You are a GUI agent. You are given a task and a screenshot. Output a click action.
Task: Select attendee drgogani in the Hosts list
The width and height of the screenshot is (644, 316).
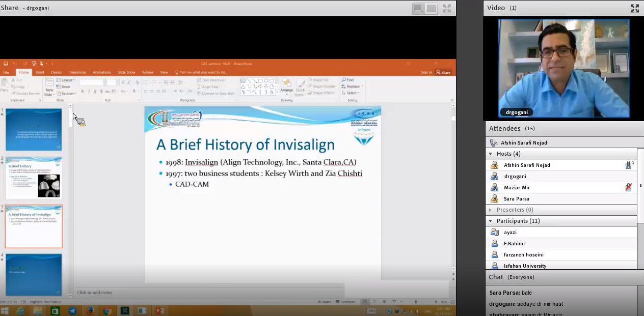click(x=561, y=176)
